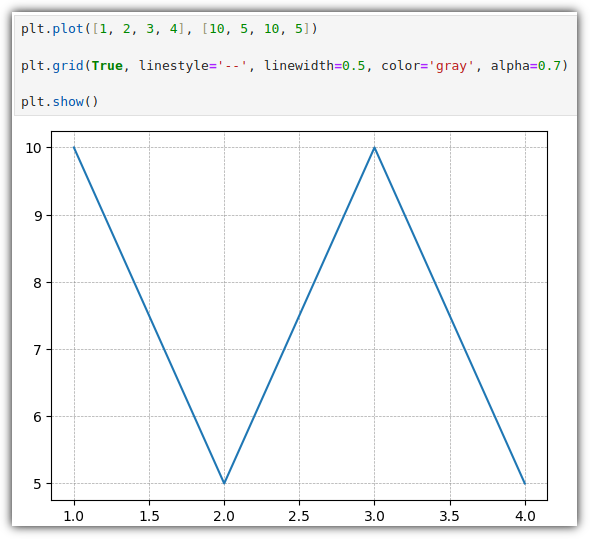Click the color='gray' argument

point(427,65)
